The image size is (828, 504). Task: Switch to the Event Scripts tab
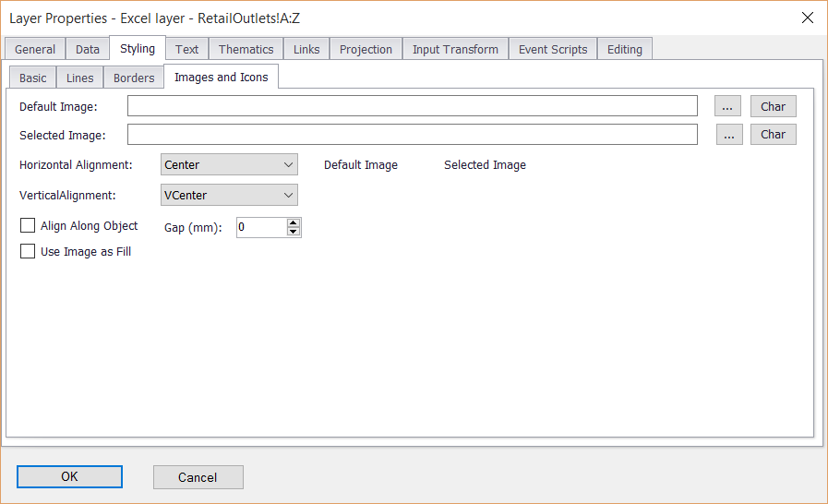click(x=552, y=49)
